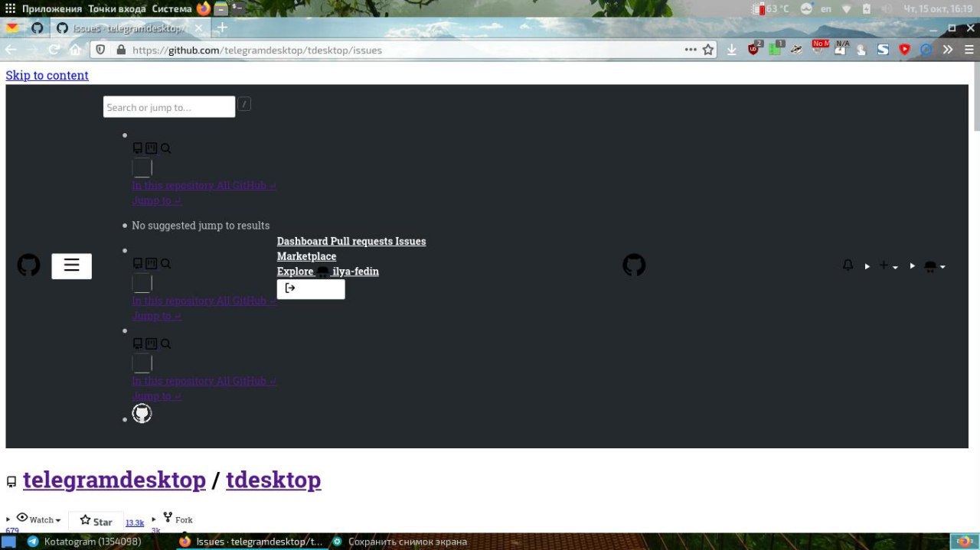Image resolution: width=980 pixels, height=550 pixels.
Task: Switch to Kotatogram taskbar window
Action: click(84, 542)
